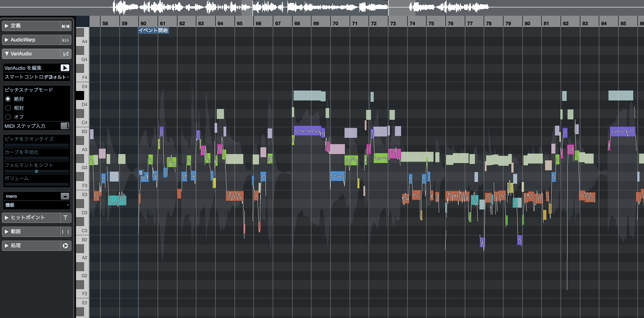
Task: Select 絶対 pitch snap mode
Action: click(8, 99)
